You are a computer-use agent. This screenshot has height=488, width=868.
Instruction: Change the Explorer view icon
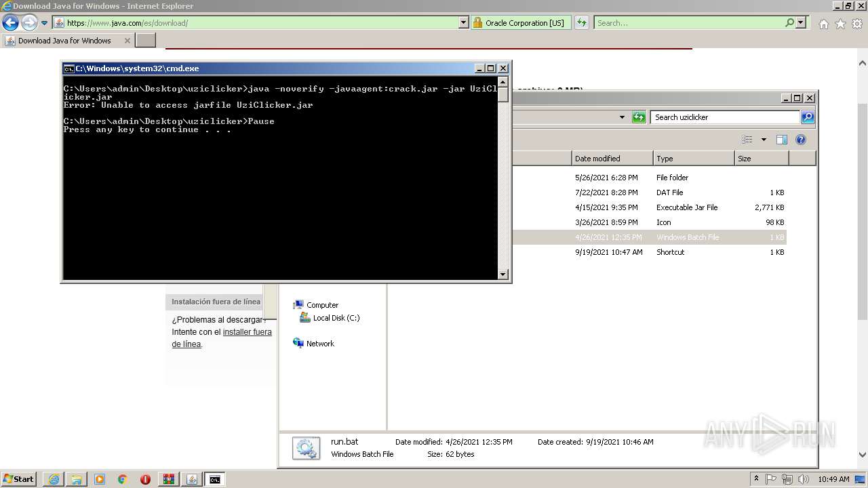(747, 140)
